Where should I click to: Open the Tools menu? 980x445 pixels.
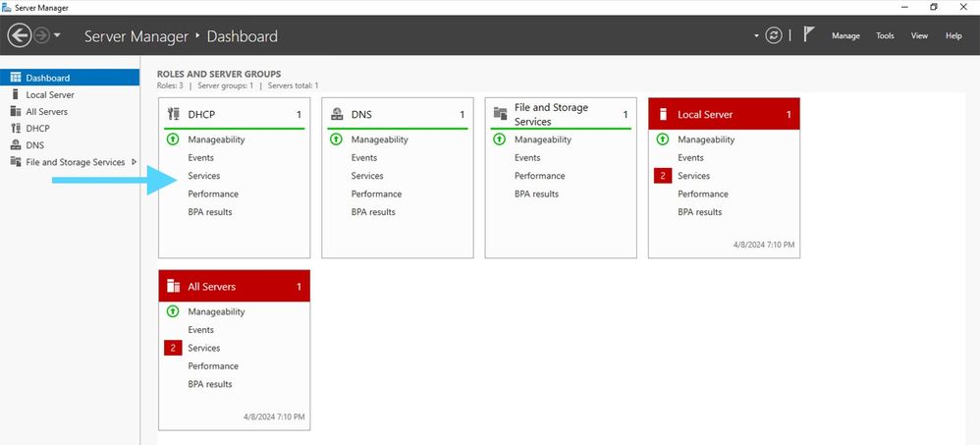pos(885,36)
